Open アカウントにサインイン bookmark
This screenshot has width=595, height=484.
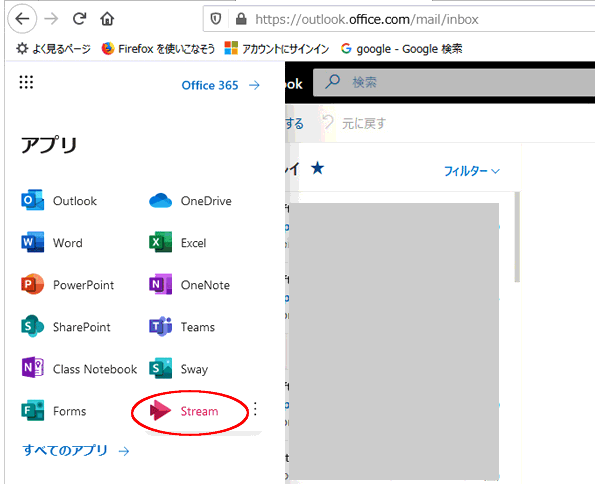277,49
